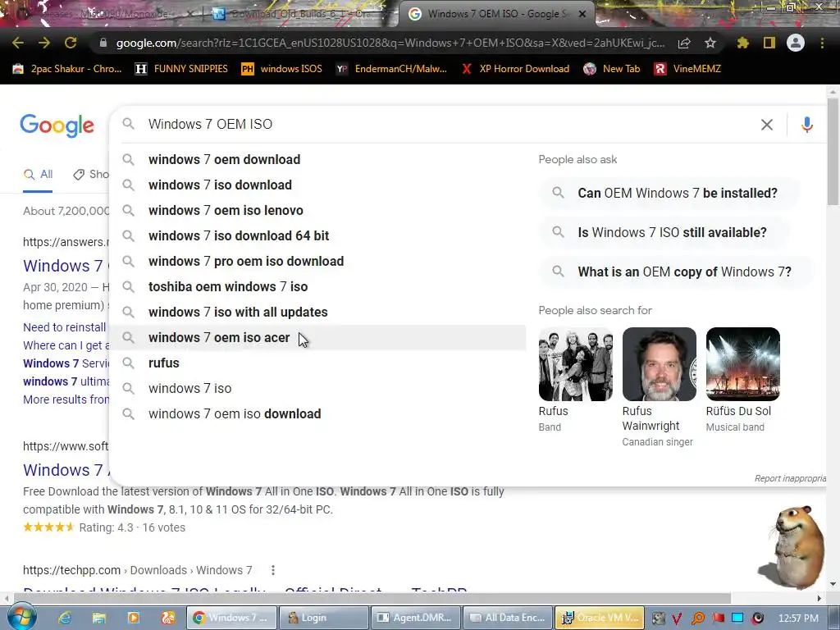Go back to the previous page
Image resolution: width=840 pixels, height=630 pixels.
pos(18,43)
